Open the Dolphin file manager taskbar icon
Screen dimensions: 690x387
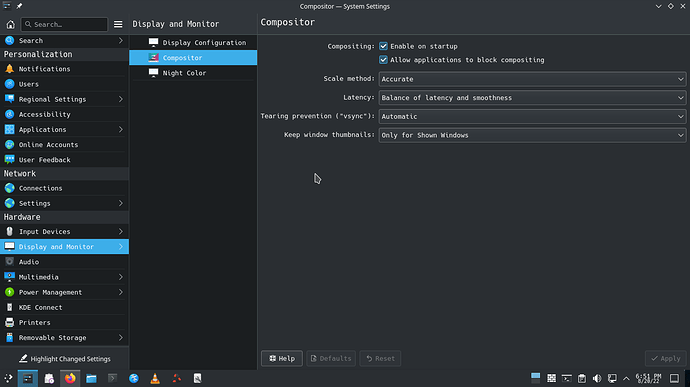click(x=91, y=378)
